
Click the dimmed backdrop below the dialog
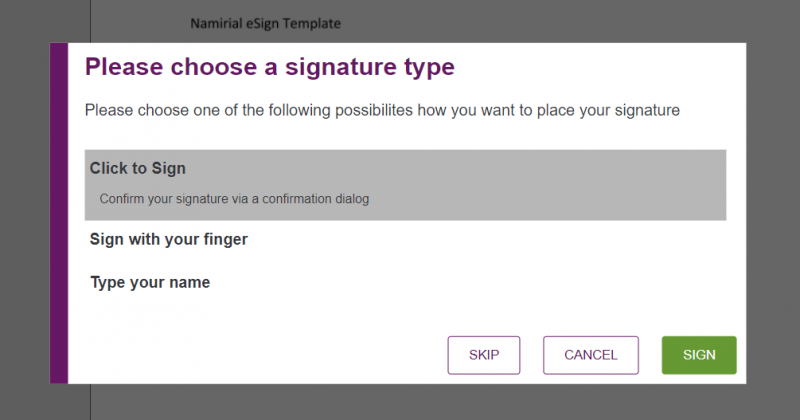pos(400,402)
